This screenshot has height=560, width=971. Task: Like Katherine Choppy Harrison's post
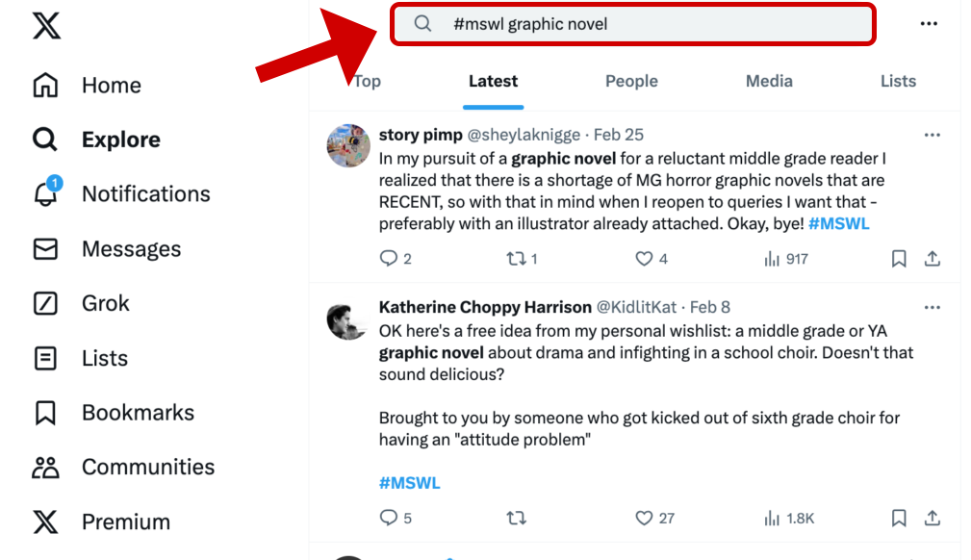(x=645, y=519)
